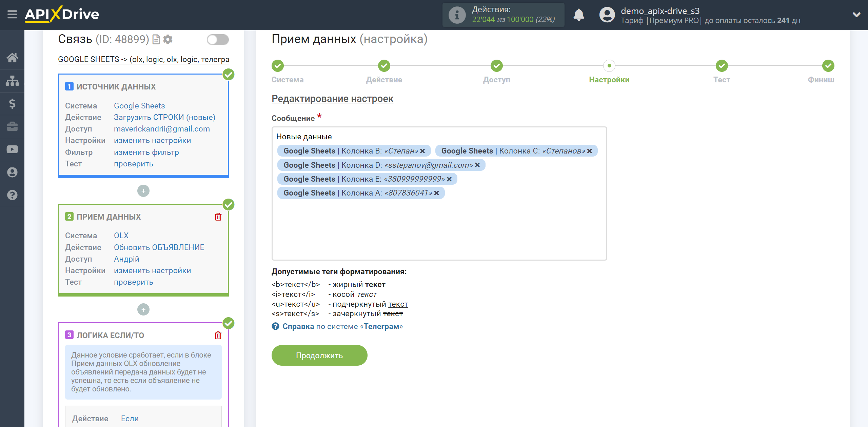Remove the Колонка C «Степанов» tag
Image resolution: width=868 pixels, height=427 pixels.
(590, 151)
